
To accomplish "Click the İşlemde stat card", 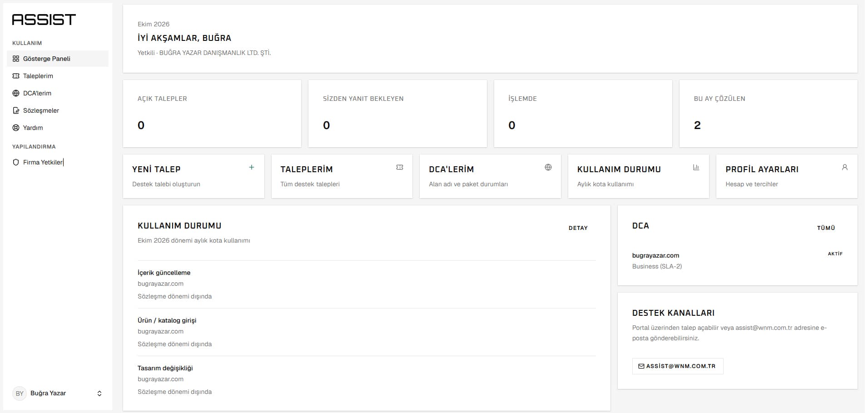I will click(583, 114).
